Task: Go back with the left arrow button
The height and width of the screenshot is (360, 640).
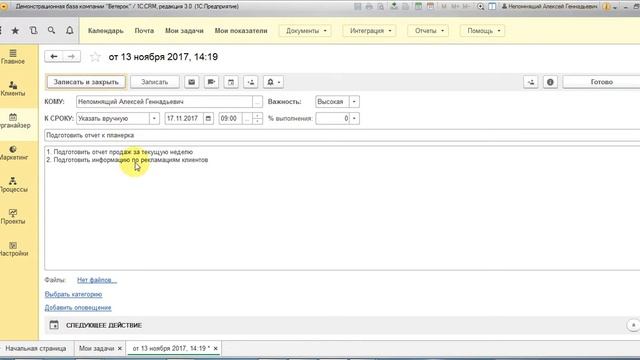Action: coord(53,56)
